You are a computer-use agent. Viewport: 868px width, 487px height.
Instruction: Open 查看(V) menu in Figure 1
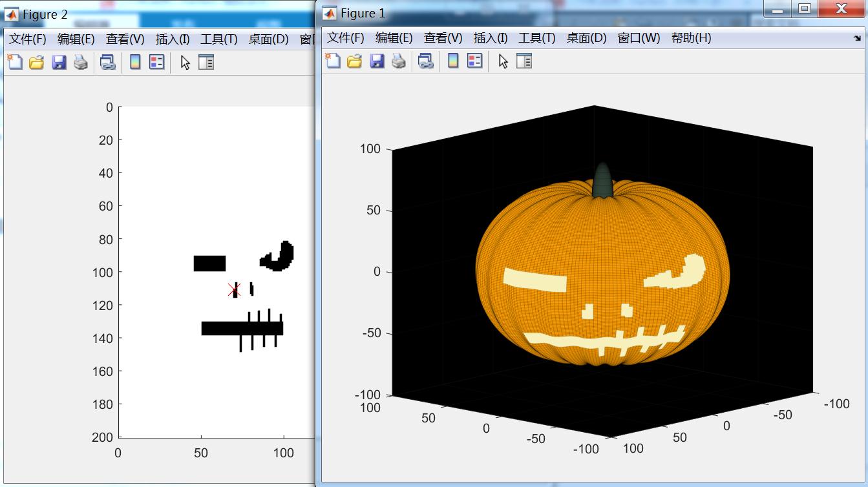(x=443, y=38)
